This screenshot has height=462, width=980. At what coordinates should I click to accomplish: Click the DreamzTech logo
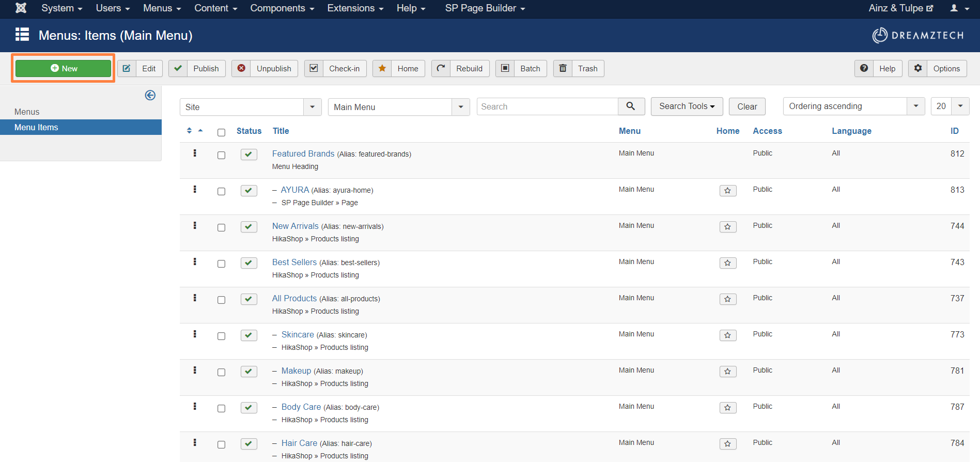tap(918, 35)
